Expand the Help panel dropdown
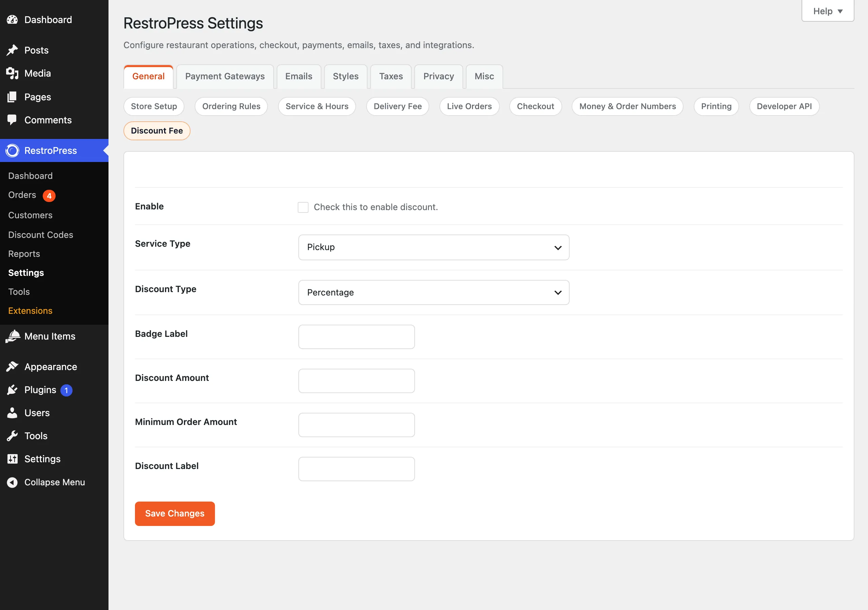This screenshot has width=868, height=610. coord(828,11)
